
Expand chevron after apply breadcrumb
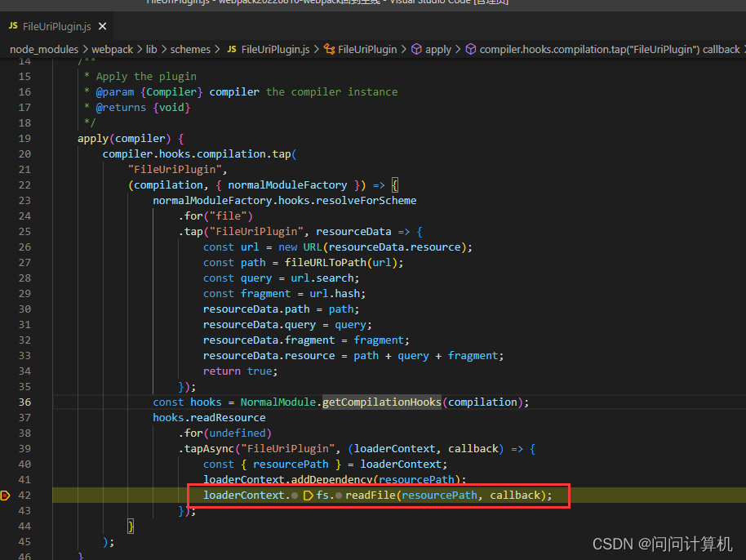coord(458,50)
